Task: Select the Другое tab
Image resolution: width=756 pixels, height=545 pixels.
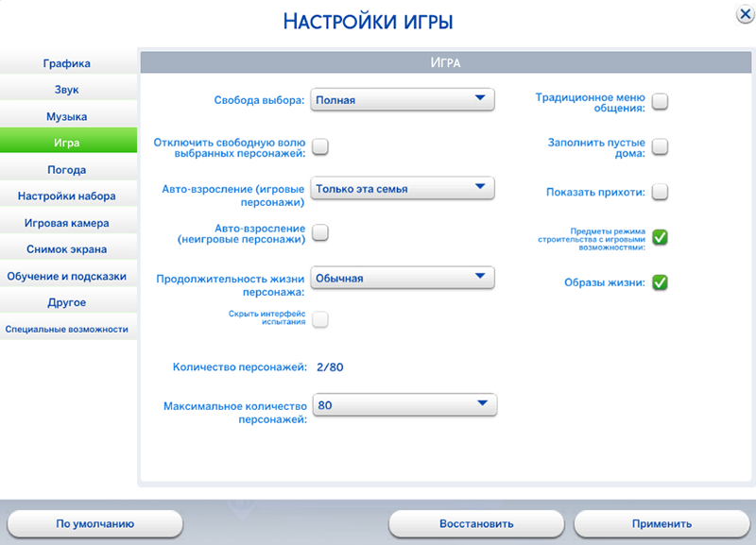Action: [67, 302]
